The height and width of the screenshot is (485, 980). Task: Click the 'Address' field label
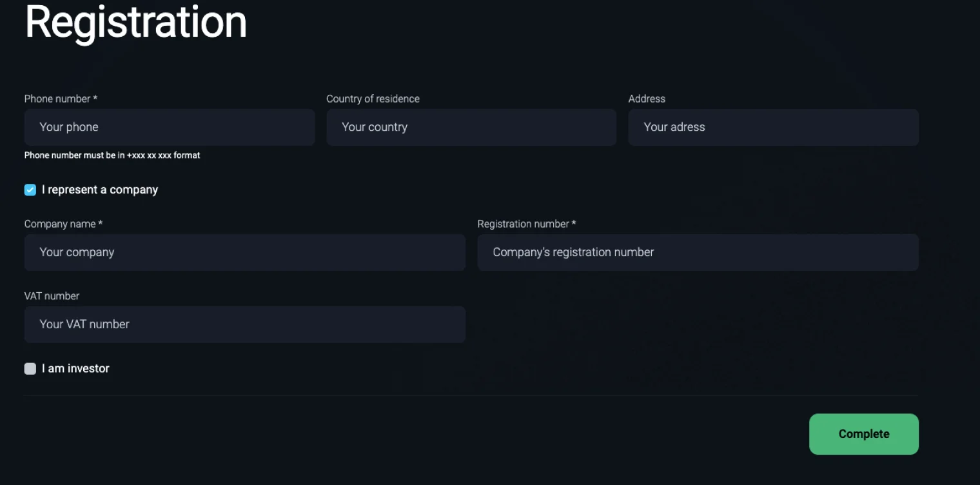tap(647, 99)
